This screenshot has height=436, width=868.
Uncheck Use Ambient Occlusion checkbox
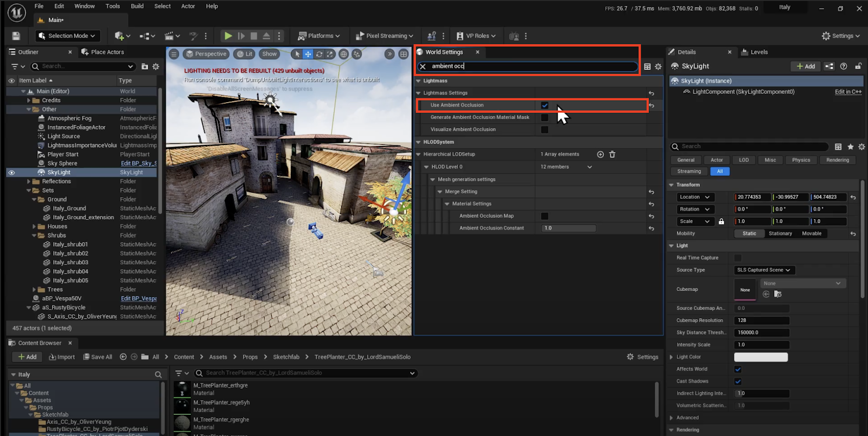tap(545, 105)
